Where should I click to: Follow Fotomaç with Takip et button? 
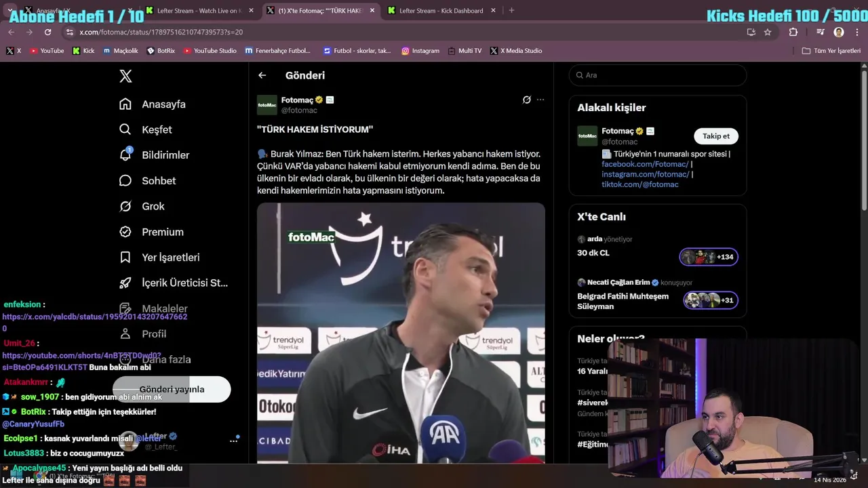tap(716, 136)
